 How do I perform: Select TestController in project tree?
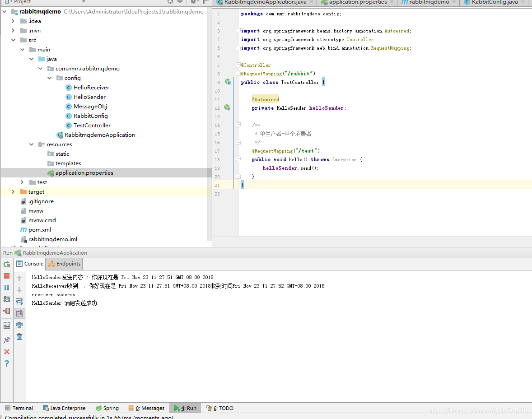[88, 126]
